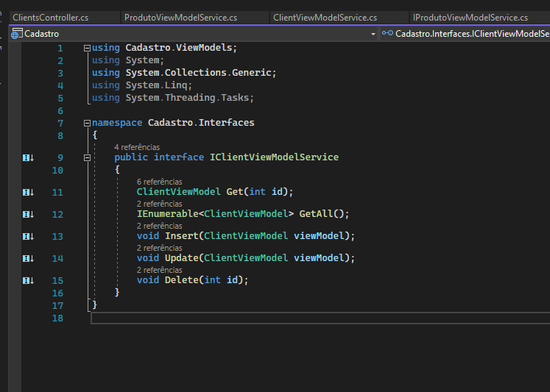The width and height of the screenshot is (550, 392).
Task: Collapse the using directives block
Action: [87, 48]
